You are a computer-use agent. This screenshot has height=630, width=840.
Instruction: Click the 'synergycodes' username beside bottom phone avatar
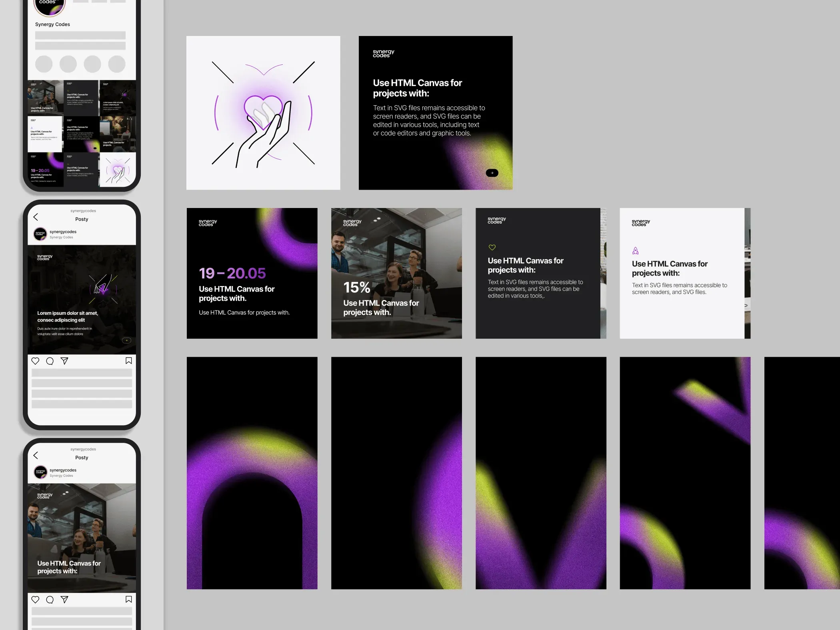63,470
